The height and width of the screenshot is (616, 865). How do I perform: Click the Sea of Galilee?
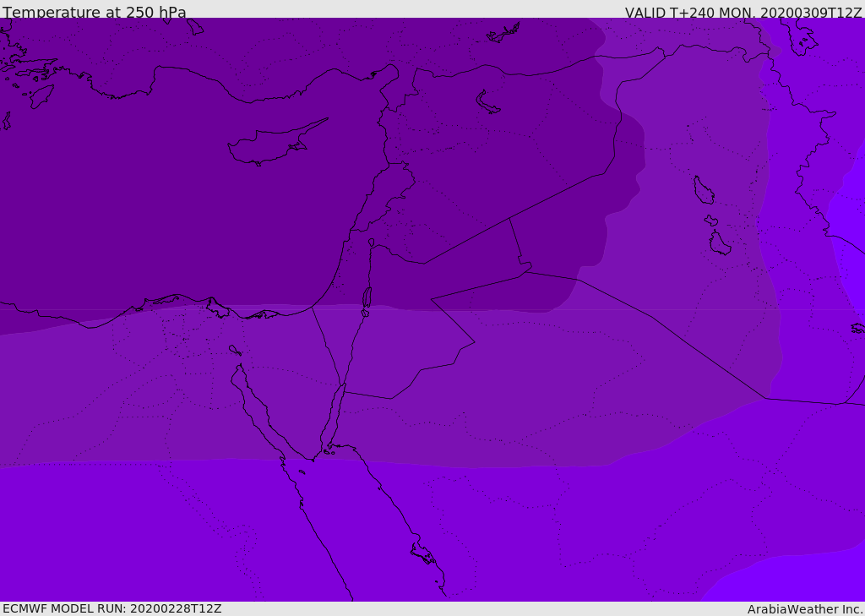(x=371, y=243)
